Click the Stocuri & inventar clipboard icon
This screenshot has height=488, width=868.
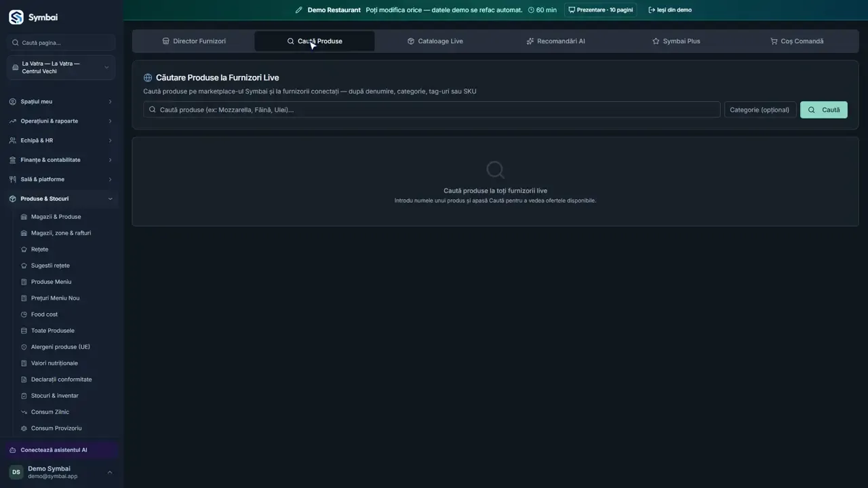(24, 396)
